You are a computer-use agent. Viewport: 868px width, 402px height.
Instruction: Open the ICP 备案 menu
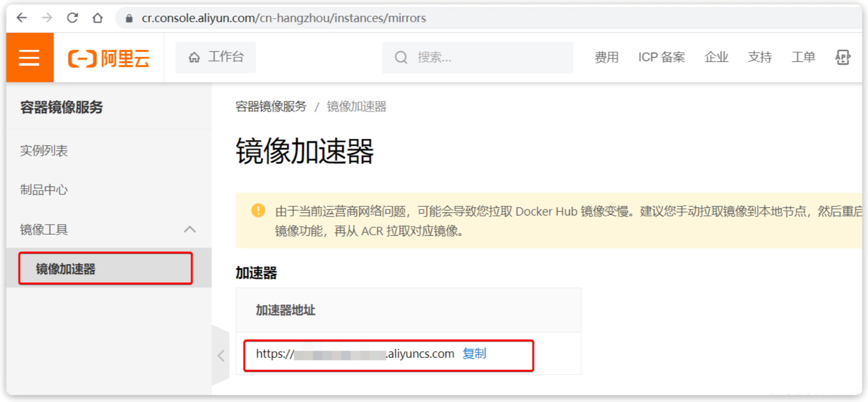coord(662,57)
